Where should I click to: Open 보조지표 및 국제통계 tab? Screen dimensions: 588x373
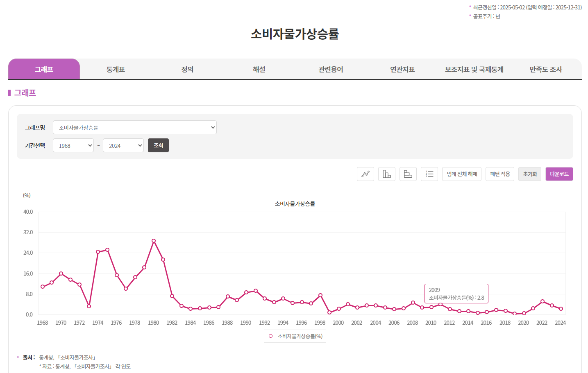coord(474,69)
